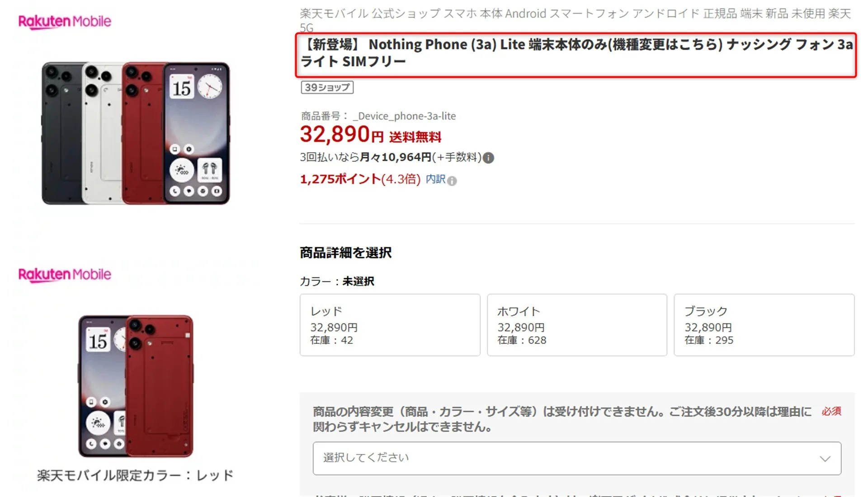
Task: Select the ブラック color option
Action: (764, 325)
